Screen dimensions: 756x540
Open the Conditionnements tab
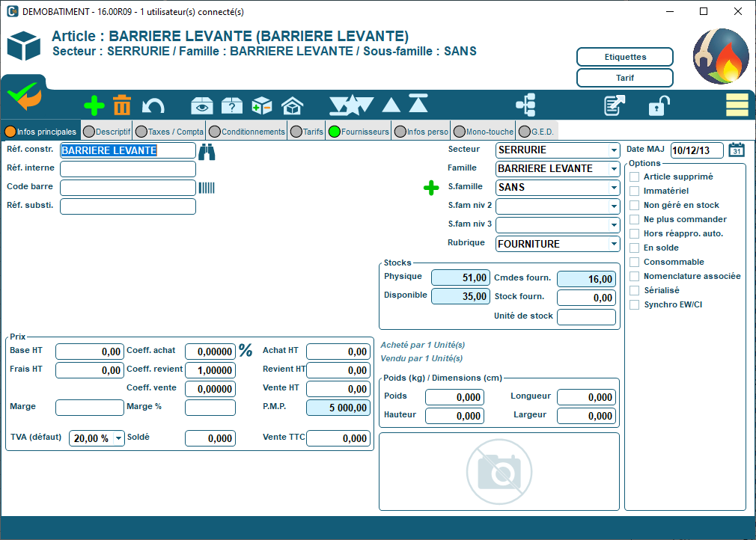(250, 129)
